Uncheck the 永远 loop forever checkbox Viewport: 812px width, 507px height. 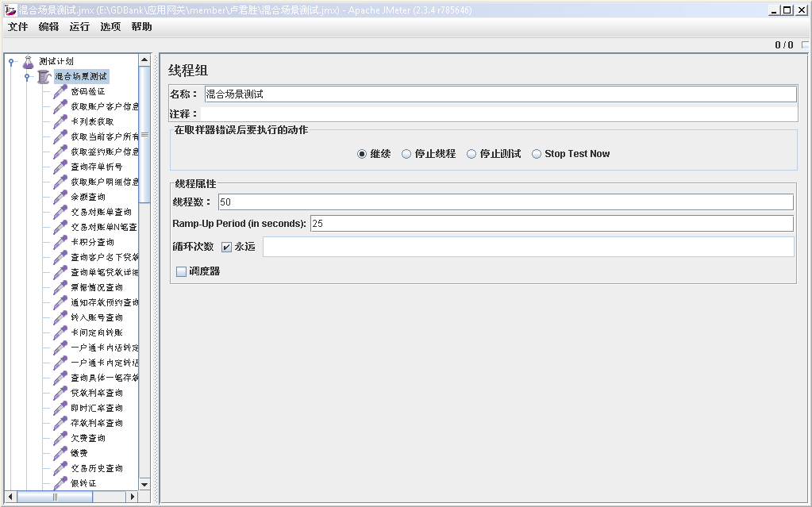[226, 247]
